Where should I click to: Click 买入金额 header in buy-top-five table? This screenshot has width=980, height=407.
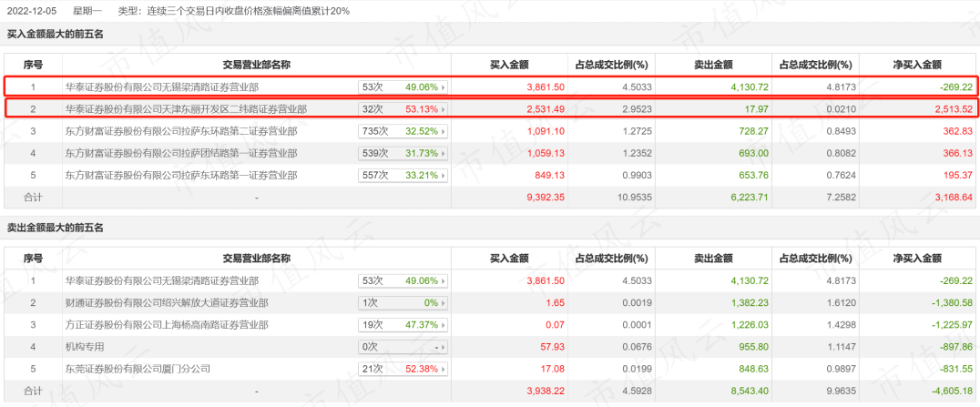509,65
